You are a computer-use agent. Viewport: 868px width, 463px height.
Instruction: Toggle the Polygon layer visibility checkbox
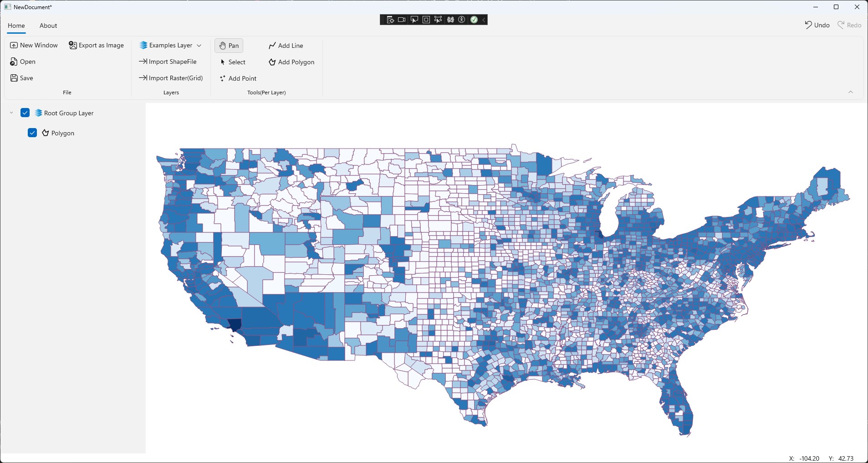32,133
